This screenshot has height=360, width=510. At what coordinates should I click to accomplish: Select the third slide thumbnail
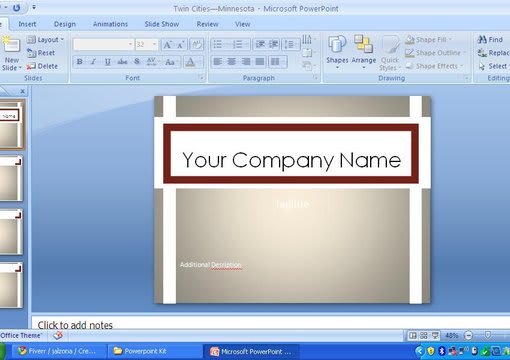(11, 232)
